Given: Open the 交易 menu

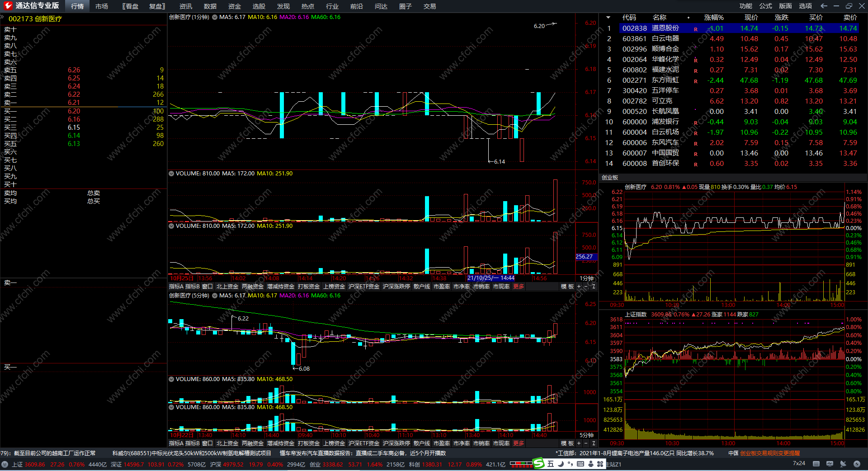Looking at the screenshot, I should click(430, 6).
